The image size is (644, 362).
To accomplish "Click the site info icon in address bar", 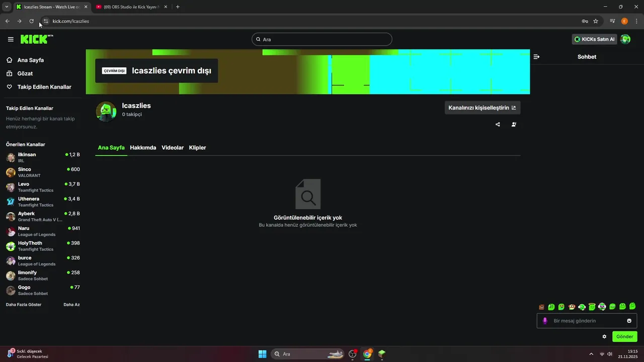I will pos(45,21).
